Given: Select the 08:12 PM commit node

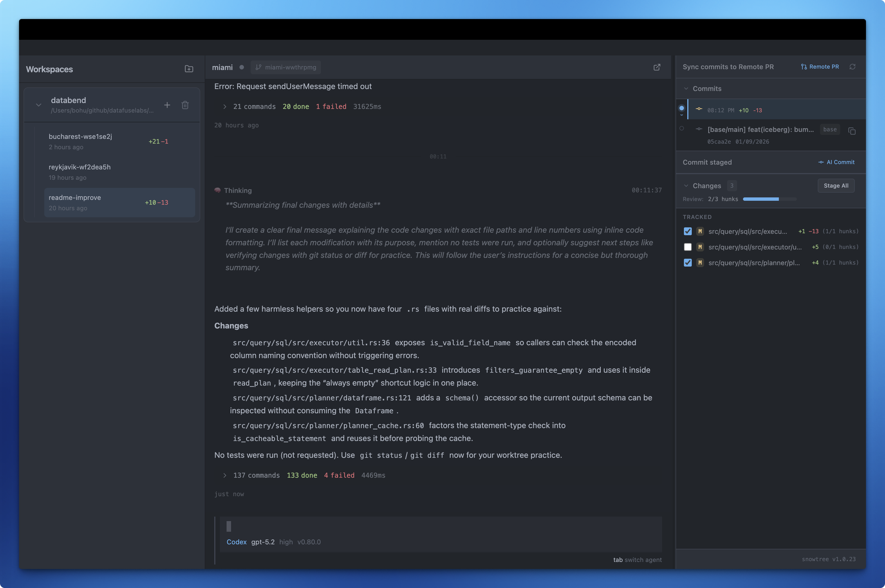Looking at the screenshot, I should (682, 108).
